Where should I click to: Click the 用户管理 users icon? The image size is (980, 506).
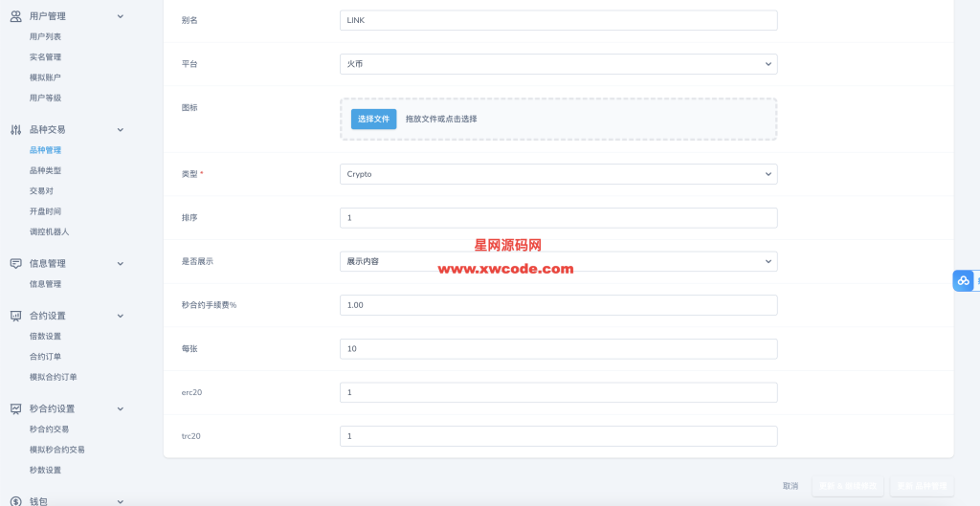(x=16, y=16)
